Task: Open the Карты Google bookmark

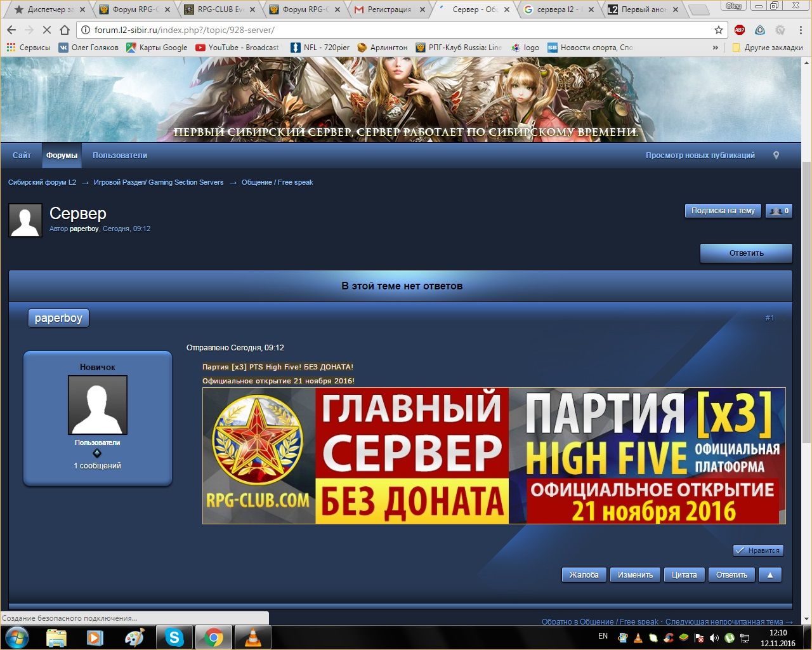Action: (x=157, y=48)
